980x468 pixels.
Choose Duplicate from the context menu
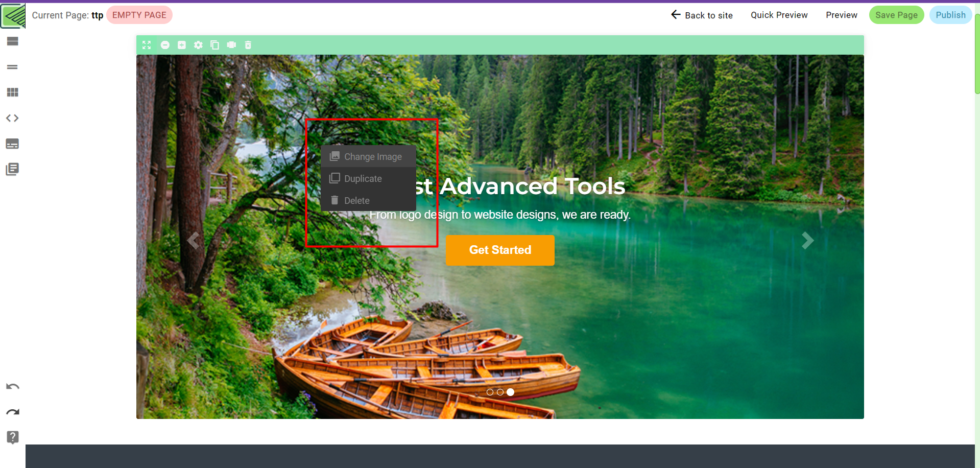tap(363, 178)
